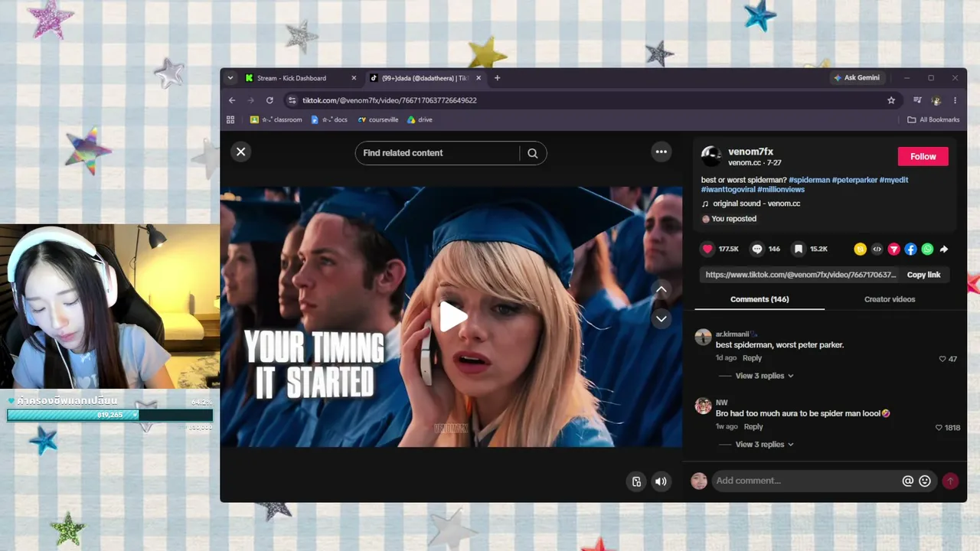The width and height of the screenshot is (980, 551).
Task: Go back with the browser back arrow
Action: [x=232, y=100]
